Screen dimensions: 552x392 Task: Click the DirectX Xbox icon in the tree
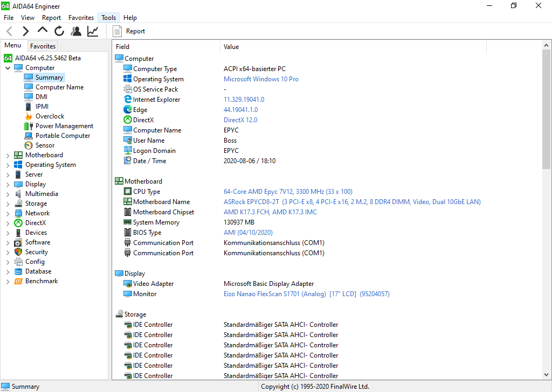point(18,223)
